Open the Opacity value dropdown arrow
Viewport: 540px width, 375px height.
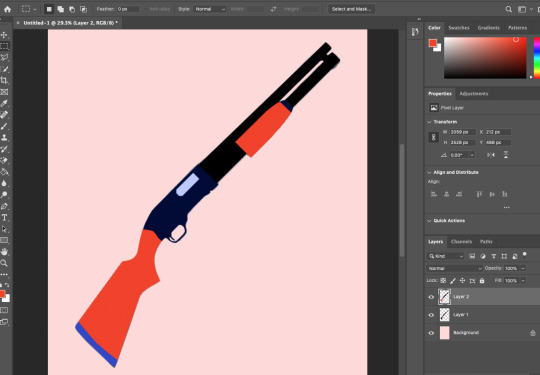523,268
